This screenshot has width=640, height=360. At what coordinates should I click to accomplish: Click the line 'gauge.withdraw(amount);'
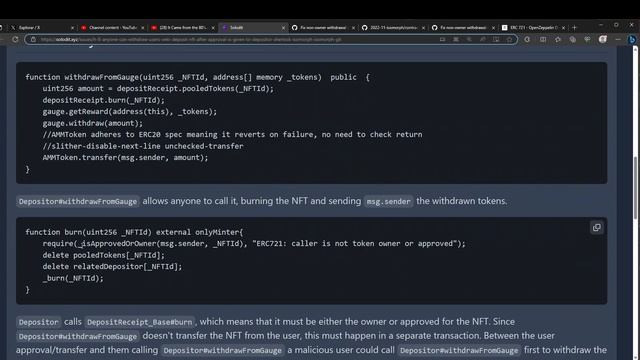(x=93, y=123)
